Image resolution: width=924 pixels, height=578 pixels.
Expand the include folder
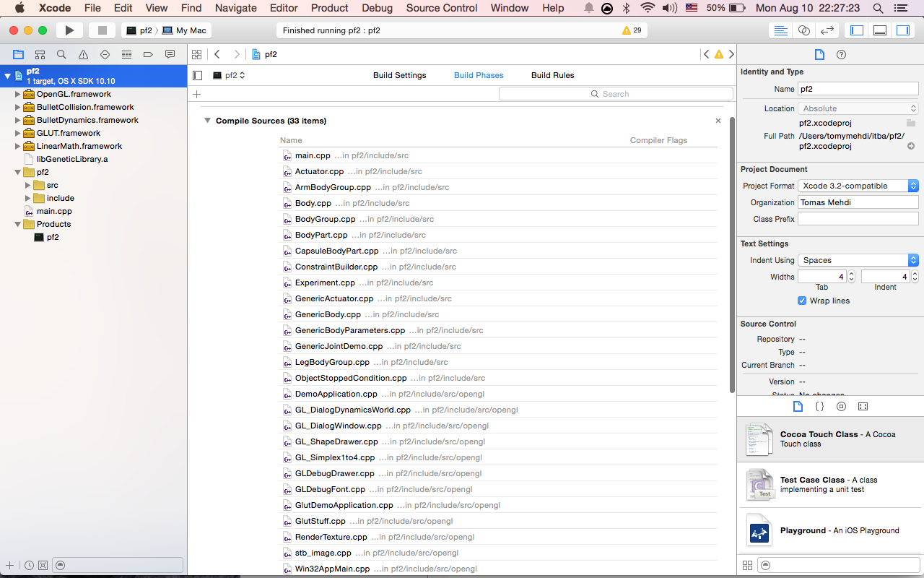[x=28, y=198]
